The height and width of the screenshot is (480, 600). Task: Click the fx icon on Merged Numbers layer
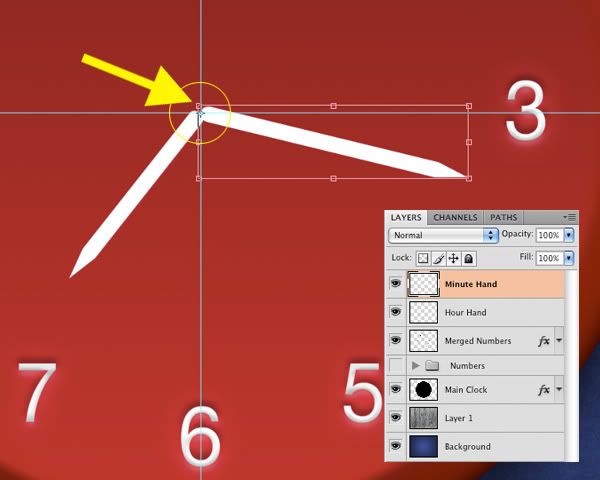coord(544,341)
